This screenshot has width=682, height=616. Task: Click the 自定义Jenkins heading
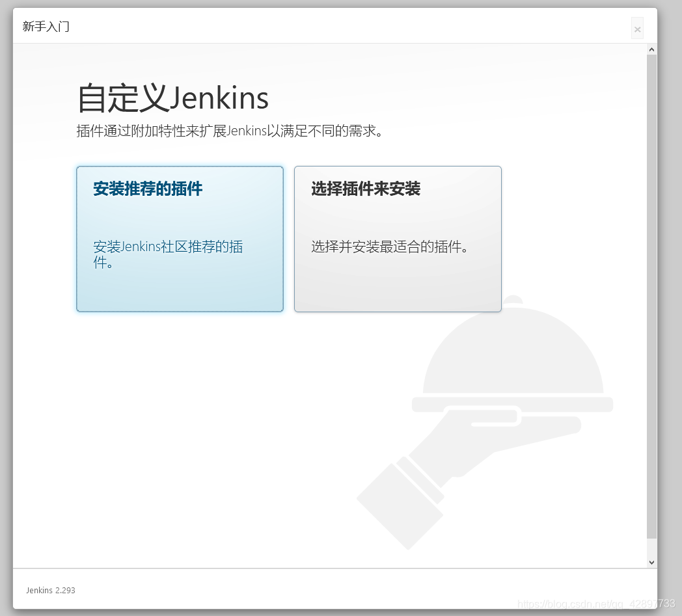point(172,98)
